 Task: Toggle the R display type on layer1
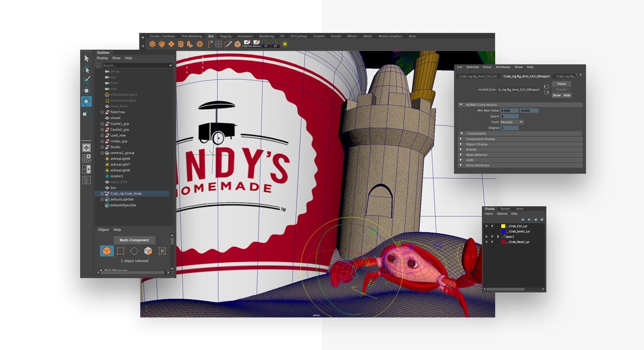[498, 237]
